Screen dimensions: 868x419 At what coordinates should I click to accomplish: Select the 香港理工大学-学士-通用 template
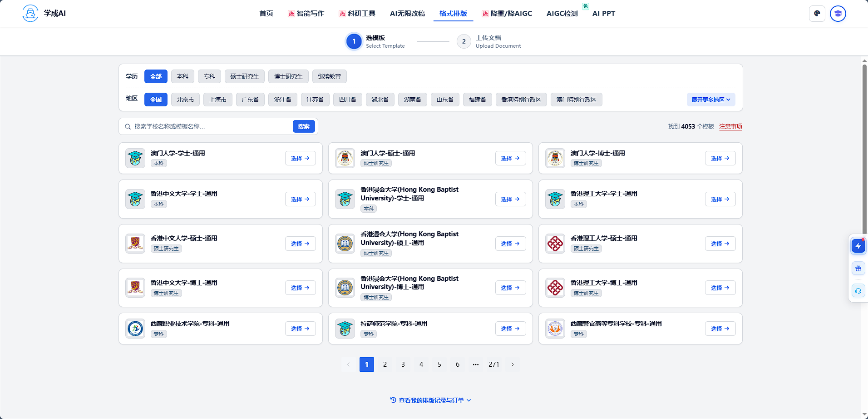720,199
